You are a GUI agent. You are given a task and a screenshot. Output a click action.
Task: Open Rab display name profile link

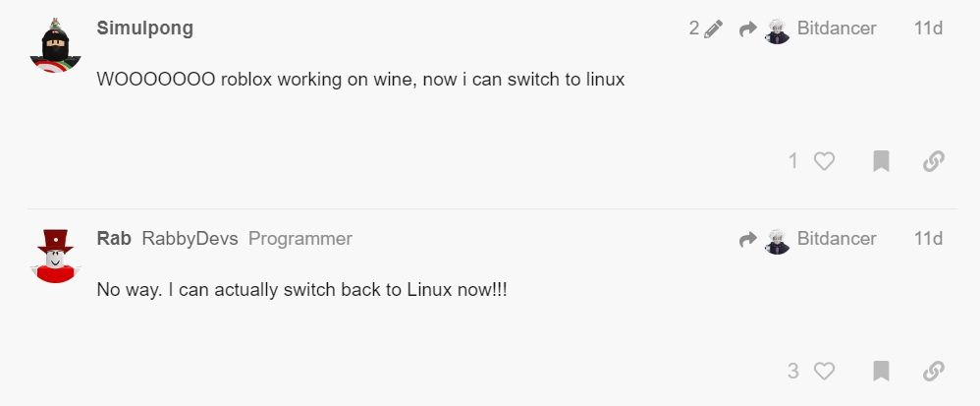[x=113, y=238]
